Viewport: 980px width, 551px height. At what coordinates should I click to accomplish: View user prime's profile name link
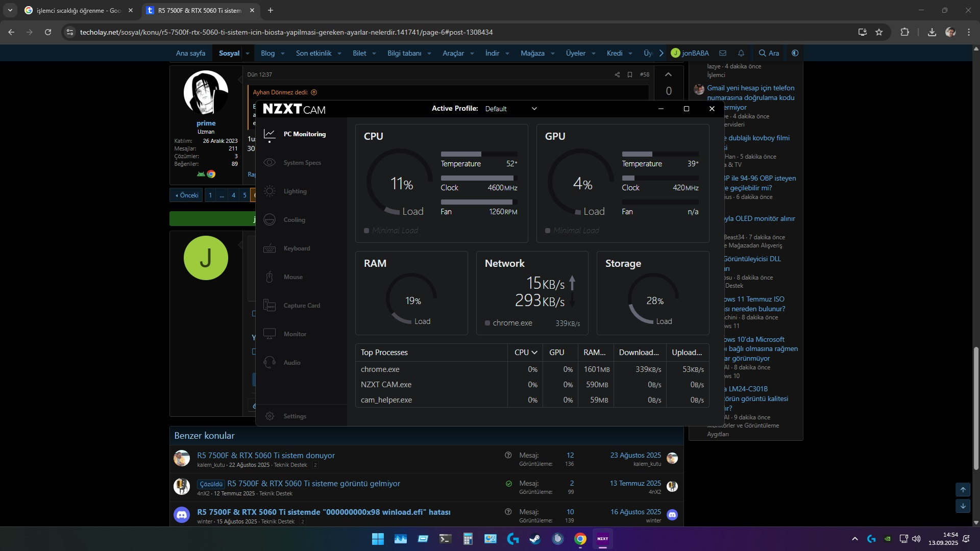(x=206, y=123)
